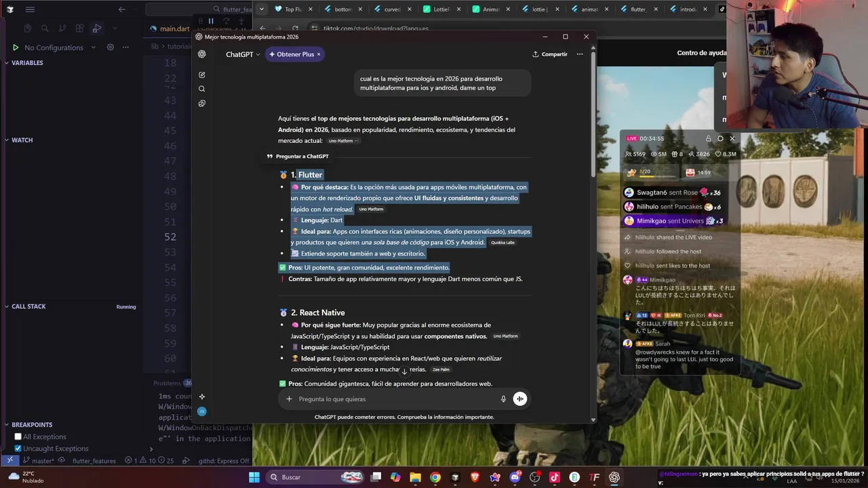The width and height of the screenshot is (868, 488).
Task: Open debug panel more actions ellipsis
Action: (125, 47)
